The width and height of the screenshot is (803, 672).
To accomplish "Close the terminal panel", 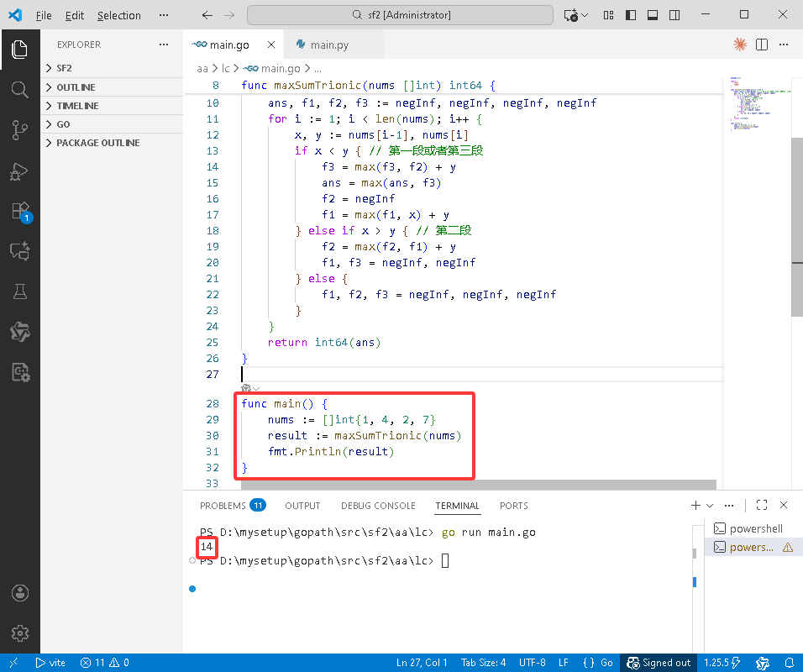I will [x=784, y=505].
